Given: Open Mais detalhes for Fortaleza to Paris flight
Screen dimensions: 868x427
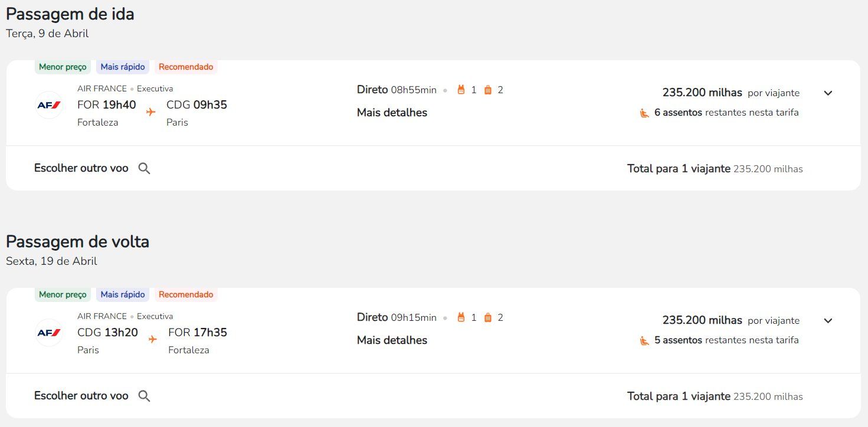Looking at the screenshot, I should click(x=392, y=113).
